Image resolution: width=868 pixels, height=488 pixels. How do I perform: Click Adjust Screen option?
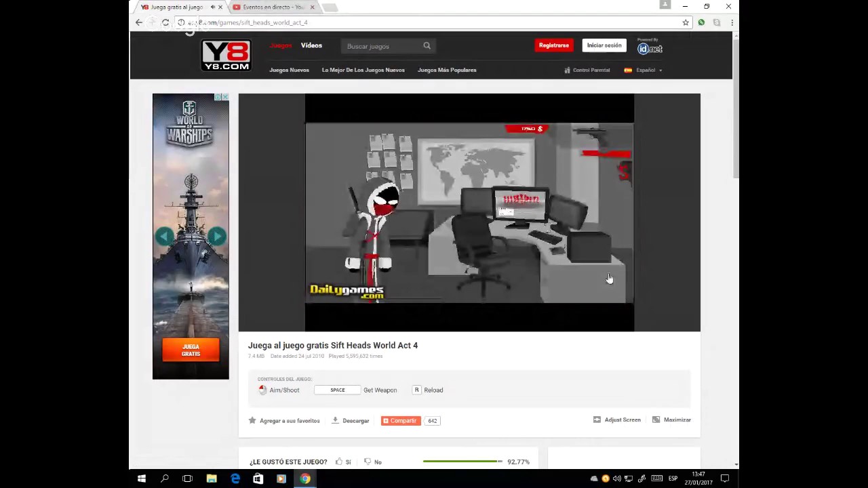(617, 420)
